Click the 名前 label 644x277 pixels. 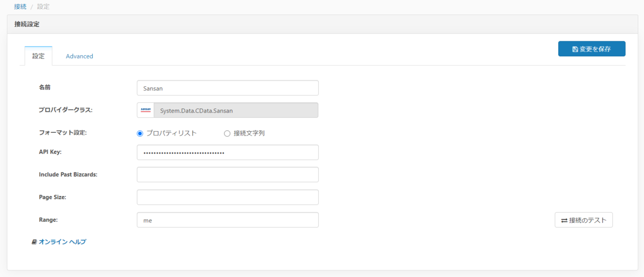pyautogui.click(x=45, y=87)
